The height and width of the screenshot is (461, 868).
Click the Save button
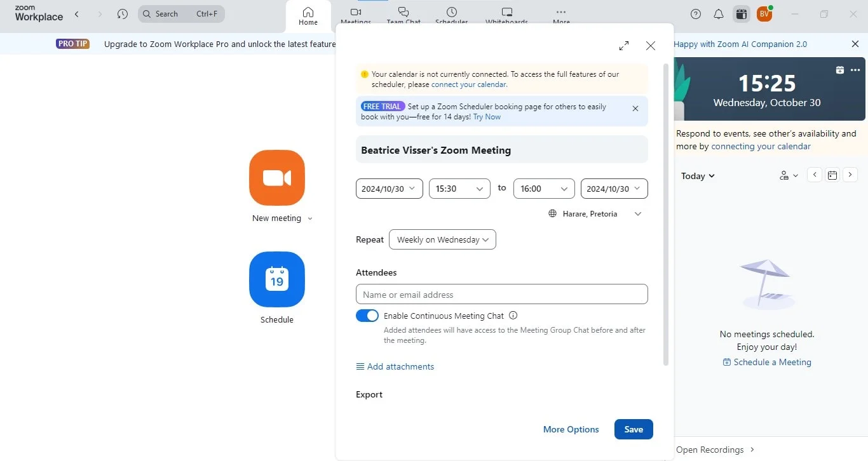click(634, 429)
